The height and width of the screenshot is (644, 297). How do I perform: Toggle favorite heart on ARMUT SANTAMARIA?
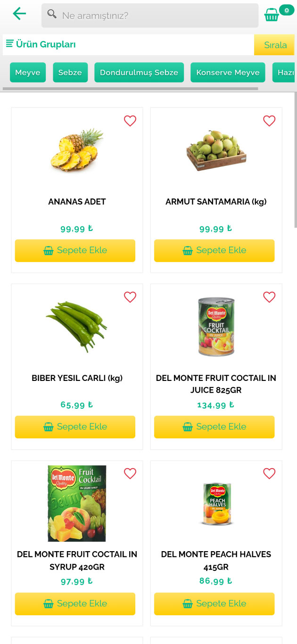(269, 121)
